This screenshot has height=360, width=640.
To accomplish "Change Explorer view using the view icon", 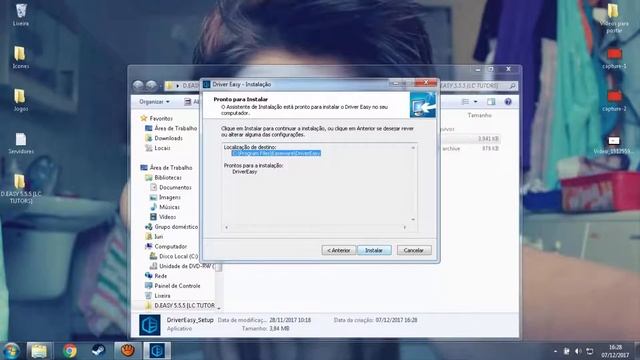I will point(465,102).
